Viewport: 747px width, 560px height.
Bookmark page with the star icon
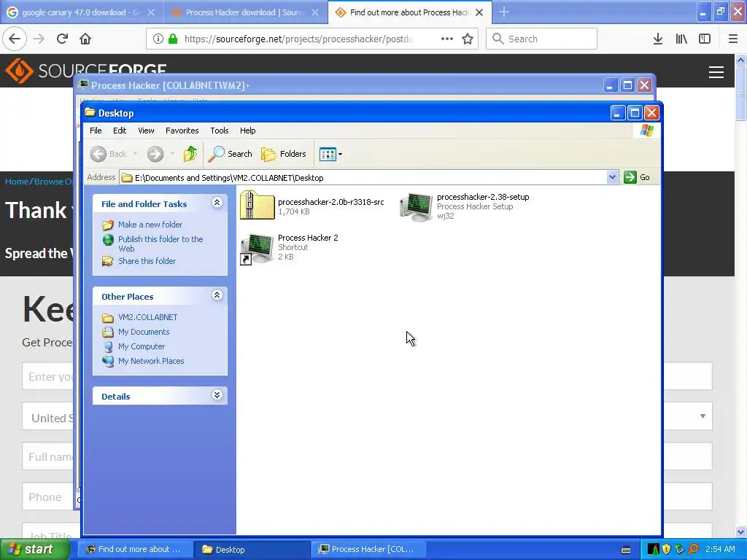coord(468,39)
